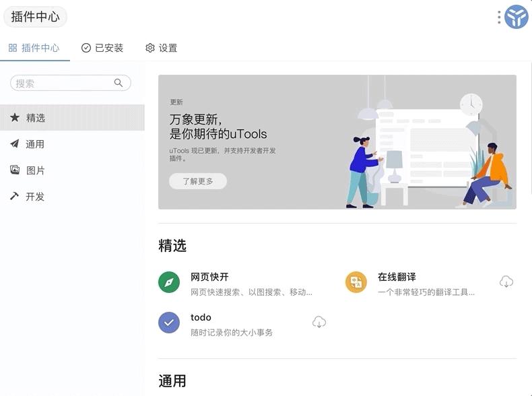Click the gear icon on 设置

pyautogui.click(x=150, y=48)
